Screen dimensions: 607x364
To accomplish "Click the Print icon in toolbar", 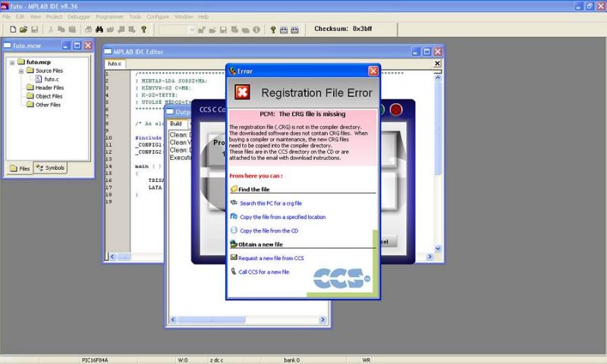I will point(88,30).
